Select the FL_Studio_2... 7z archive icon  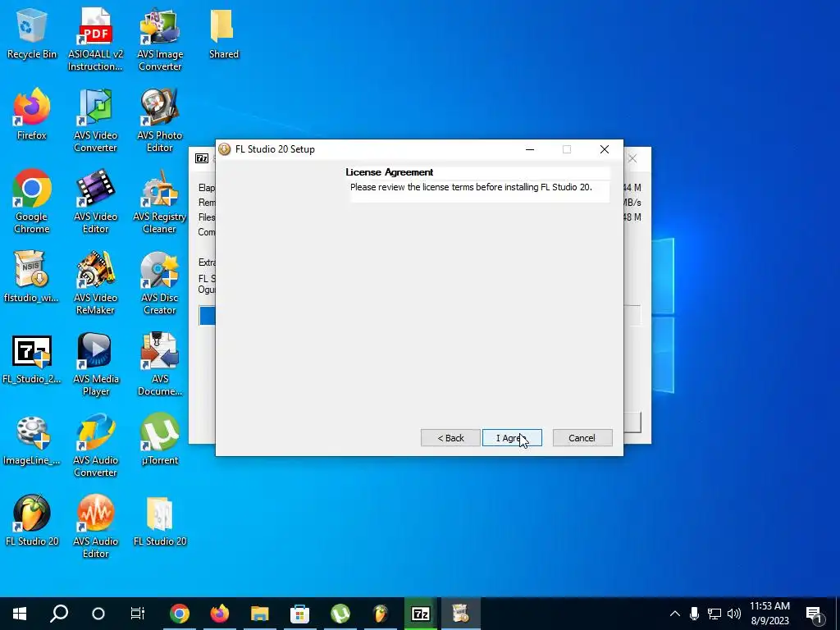32,359
